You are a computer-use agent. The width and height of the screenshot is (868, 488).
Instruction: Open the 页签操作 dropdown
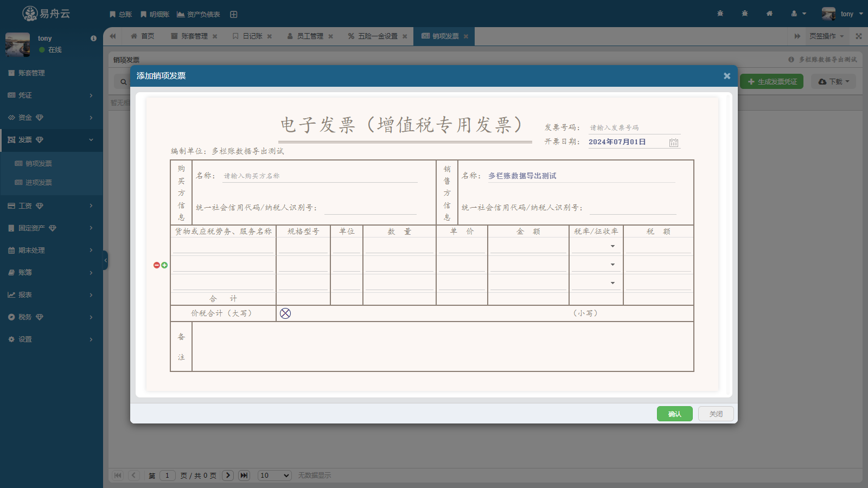827,36
